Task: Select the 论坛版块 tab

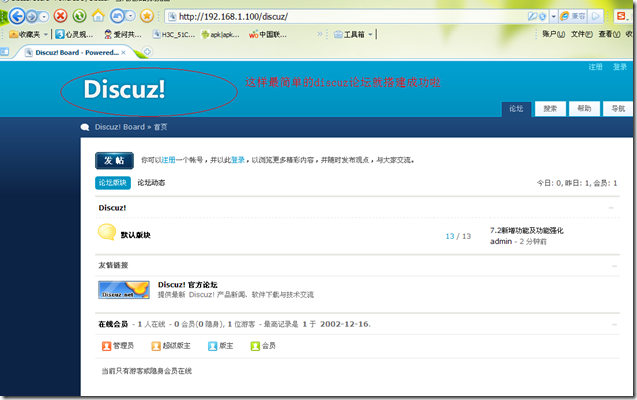Action: pyautogui.click(x=113, y=183)
